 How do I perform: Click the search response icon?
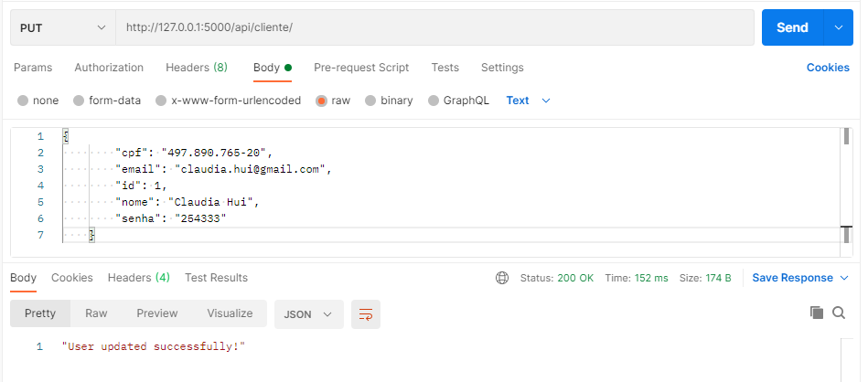pos(839,313)
